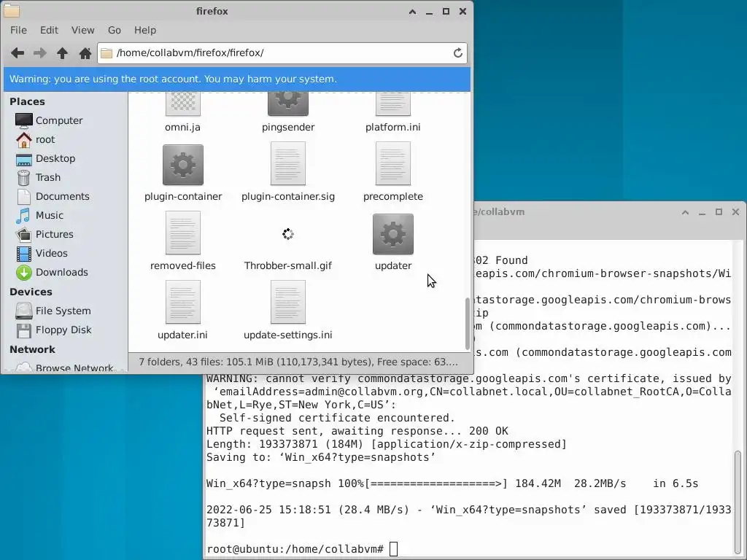Screen dimensions: 747x560
Task: Click the folder icon in the location bar
Action: (x=107, y=52)
